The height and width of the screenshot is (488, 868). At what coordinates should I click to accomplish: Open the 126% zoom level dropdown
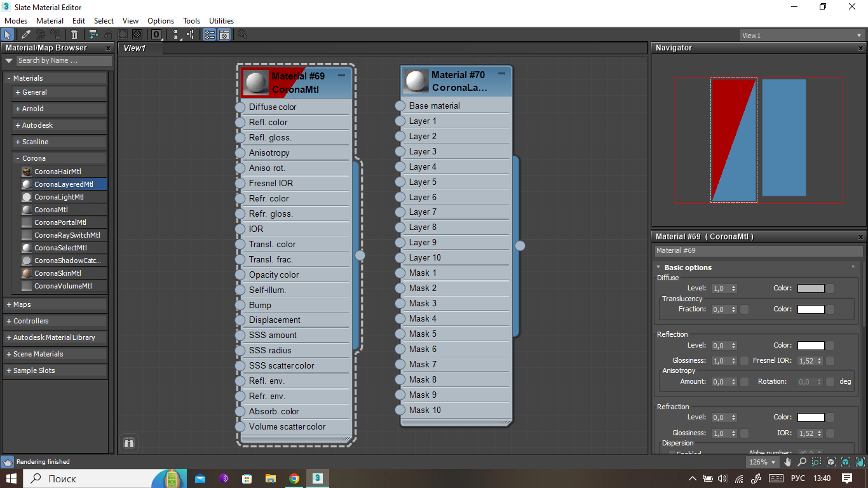click(763, 462)
